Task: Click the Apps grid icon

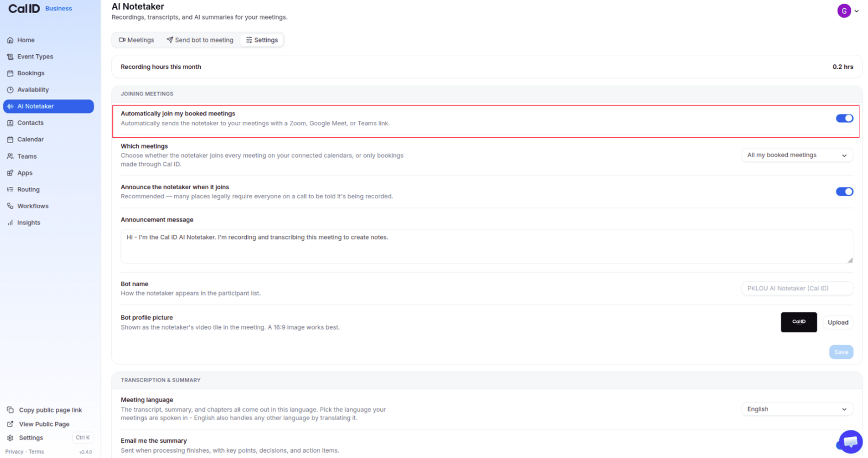Action: click(10, 173)
